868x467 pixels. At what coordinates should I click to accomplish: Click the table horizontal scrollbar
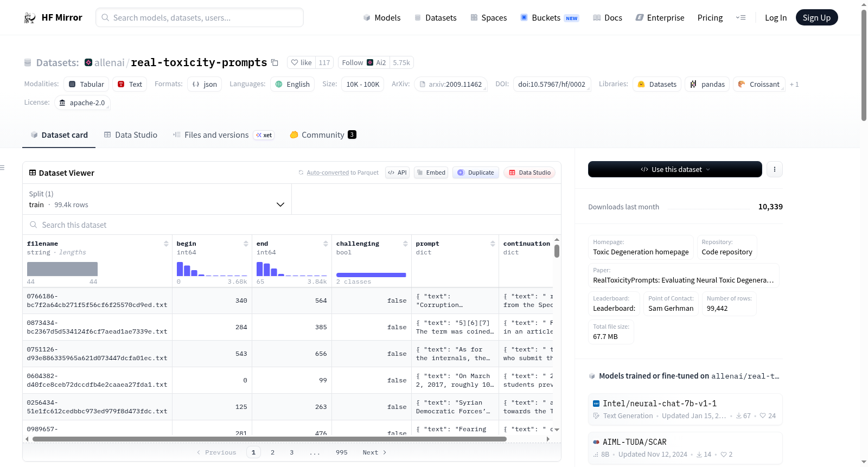270,439
